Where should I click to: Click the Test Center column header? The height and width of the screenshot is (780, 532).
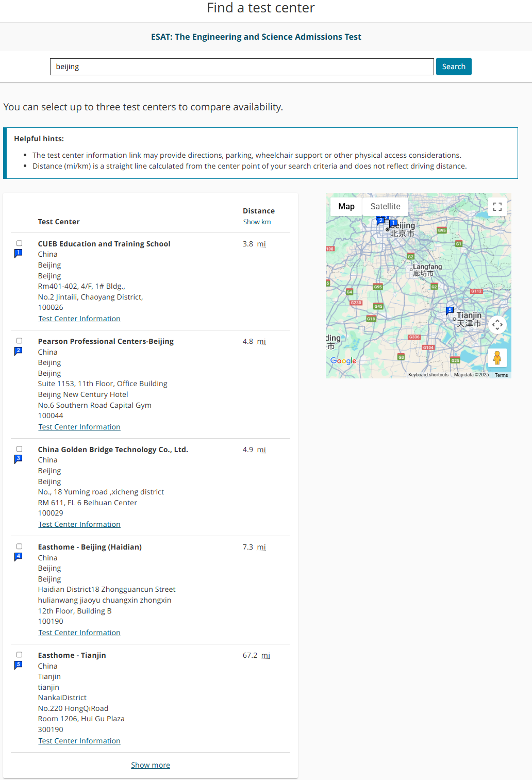point(59,222)
